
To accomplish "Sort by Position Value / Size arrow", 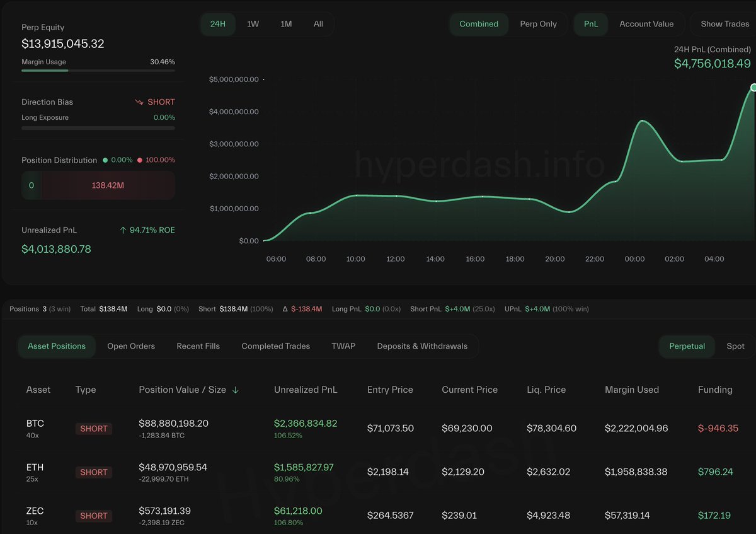I will pyautogui.click(x=236, y=390).
